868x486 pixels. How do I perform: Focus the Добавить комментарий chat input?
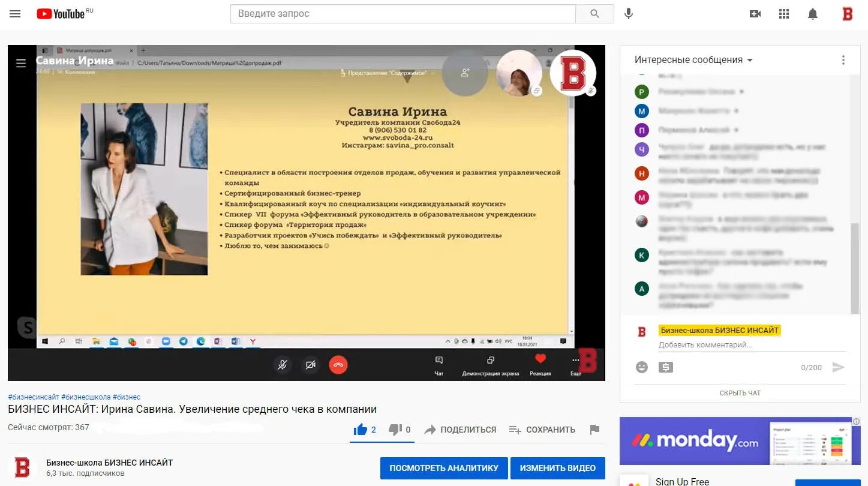[752, 345]
